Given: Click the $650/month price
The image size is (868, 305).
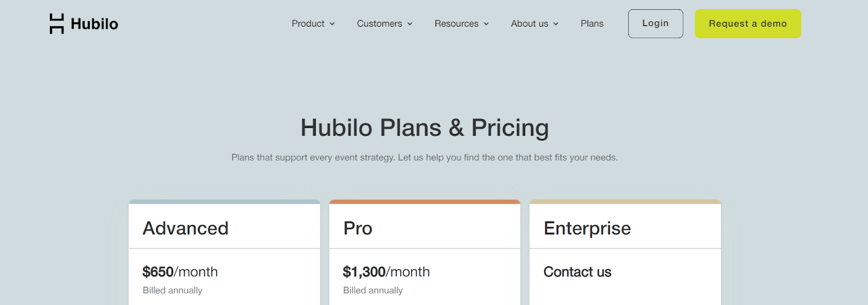Looking at the screenshot, I should click(x=180, y=272).
